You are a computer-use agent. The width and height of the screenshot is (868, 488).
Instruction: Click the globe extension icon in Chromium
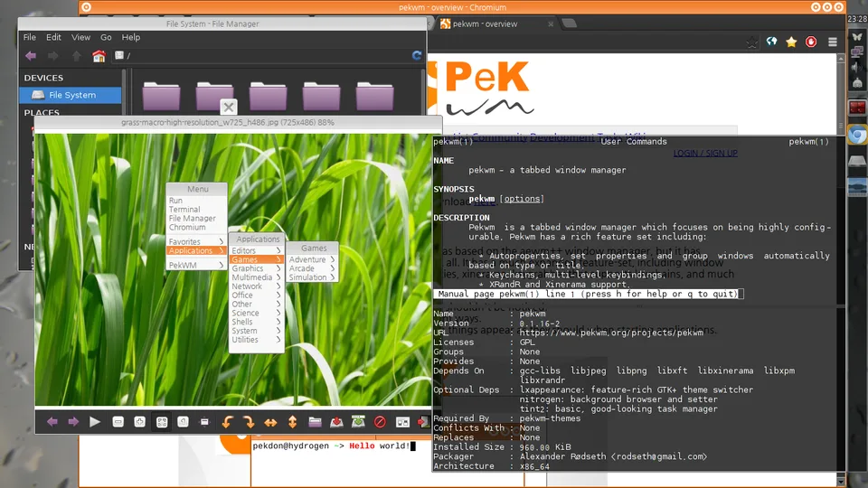[771, 42]
